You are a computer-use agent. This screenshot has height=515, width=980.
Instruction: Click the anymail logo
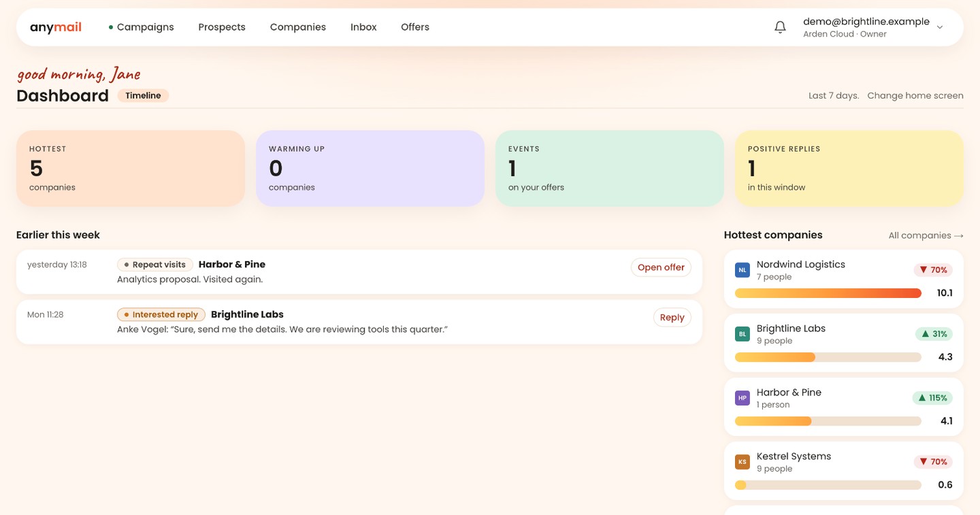point(56,27)
